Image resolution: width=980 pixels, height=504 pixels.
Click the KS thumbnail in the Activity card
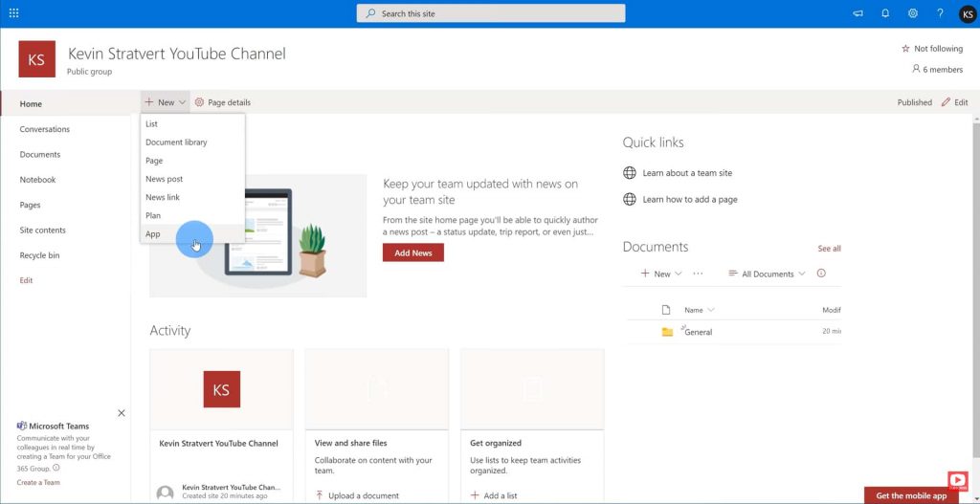222,389
